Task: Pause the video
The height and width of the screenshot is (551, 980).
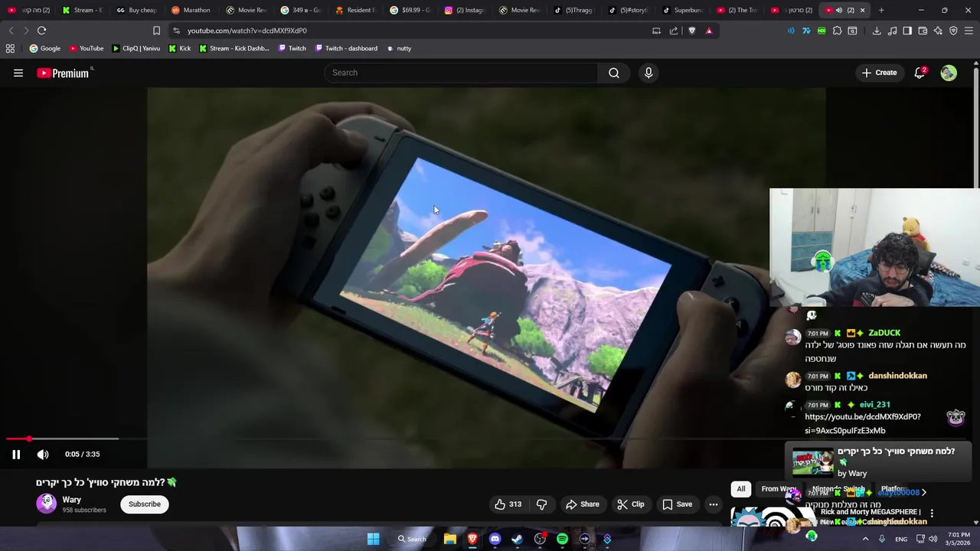Action: point(16,454)
